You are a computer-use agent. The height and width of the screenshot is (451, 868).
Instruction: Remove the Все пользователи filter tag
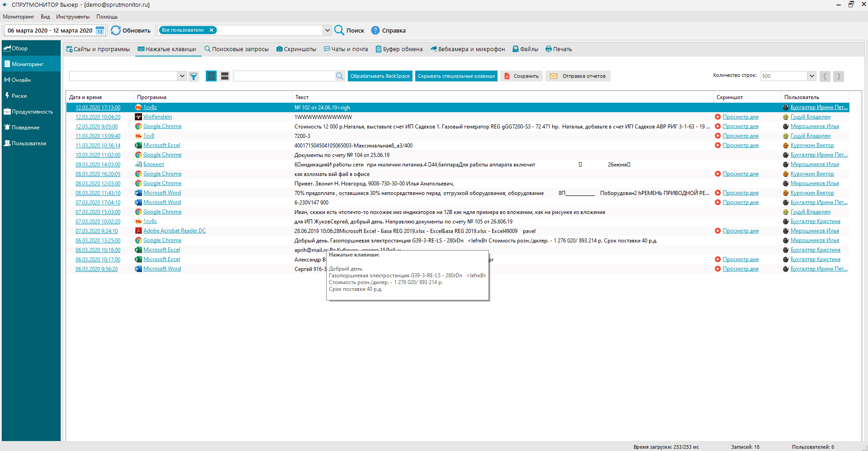(211, 30)
